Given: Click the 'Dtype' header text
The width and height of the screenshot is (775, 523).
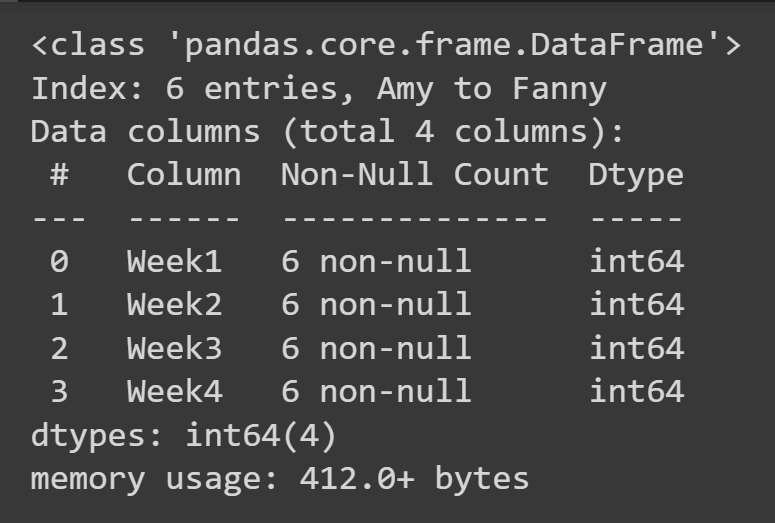Looking at the screenshot, I should [x=636, y=175].
